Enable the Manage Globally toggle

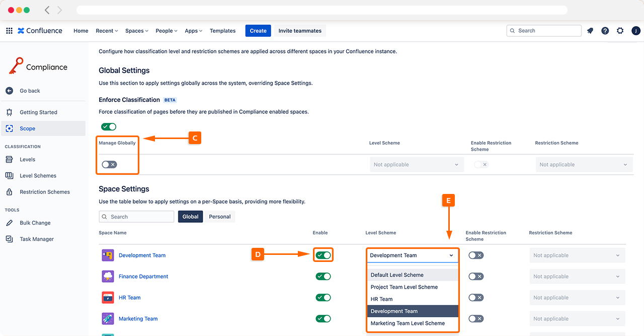[x=109, y=165]
